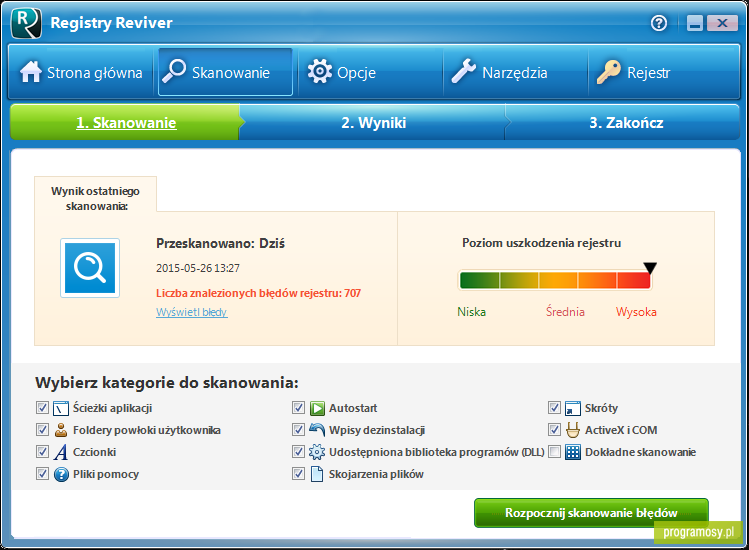Viewport: 749px width, 550px height.
Task: Uncheck Udostępniona biblioteka programów checkbox
Action: 299,452
